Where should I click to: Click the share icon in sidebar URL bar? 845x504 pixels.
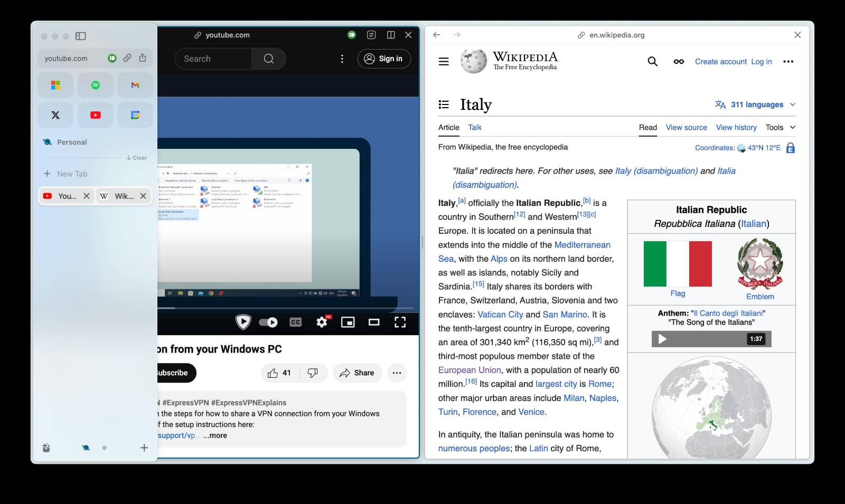click(143, 58)
